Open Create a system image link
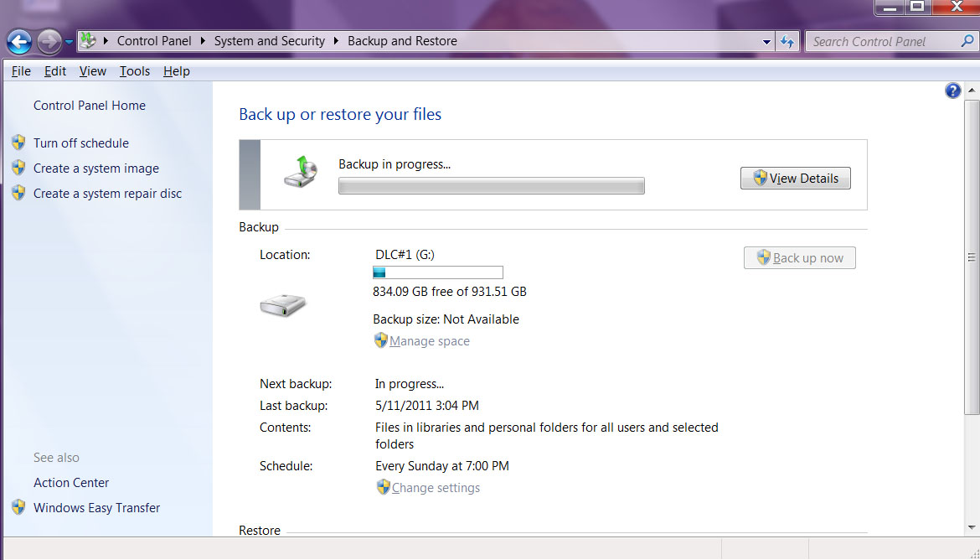Viewport: 980px width, 560px height. coord(95,169)
